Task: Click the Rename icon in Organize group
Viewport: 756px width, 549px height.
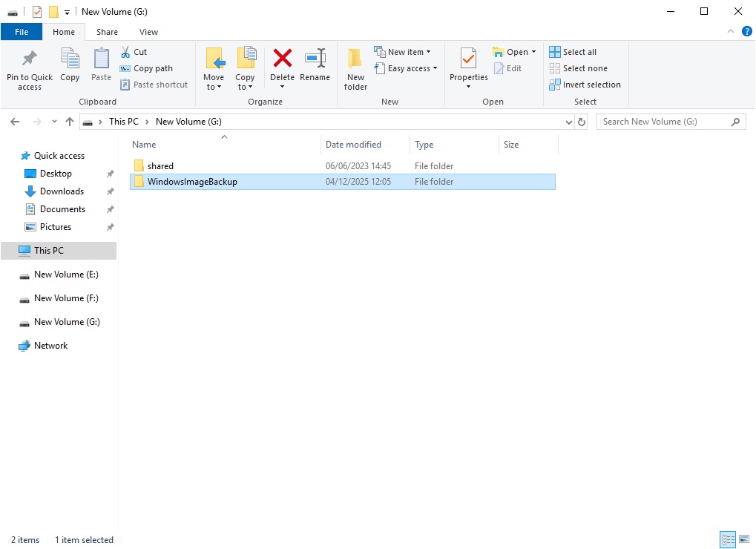Action: click(315, 59)
